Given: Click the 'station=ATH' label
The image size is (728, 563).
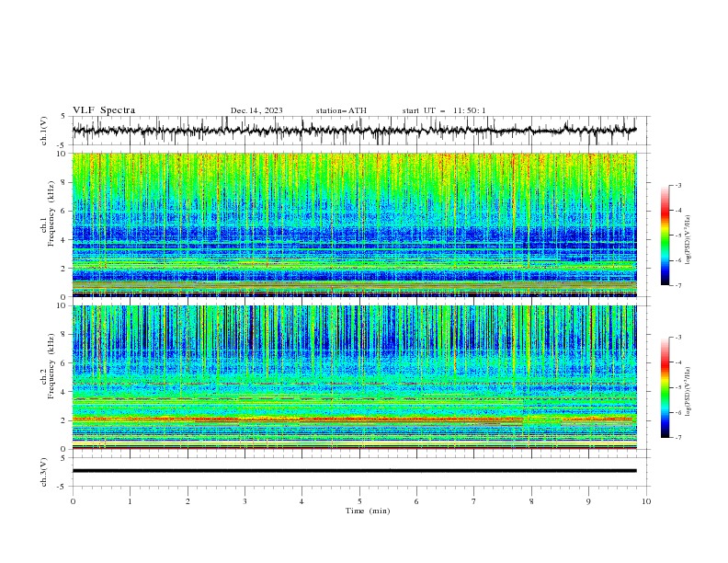Looking at the screenshot, I should (x=341, y=110).
